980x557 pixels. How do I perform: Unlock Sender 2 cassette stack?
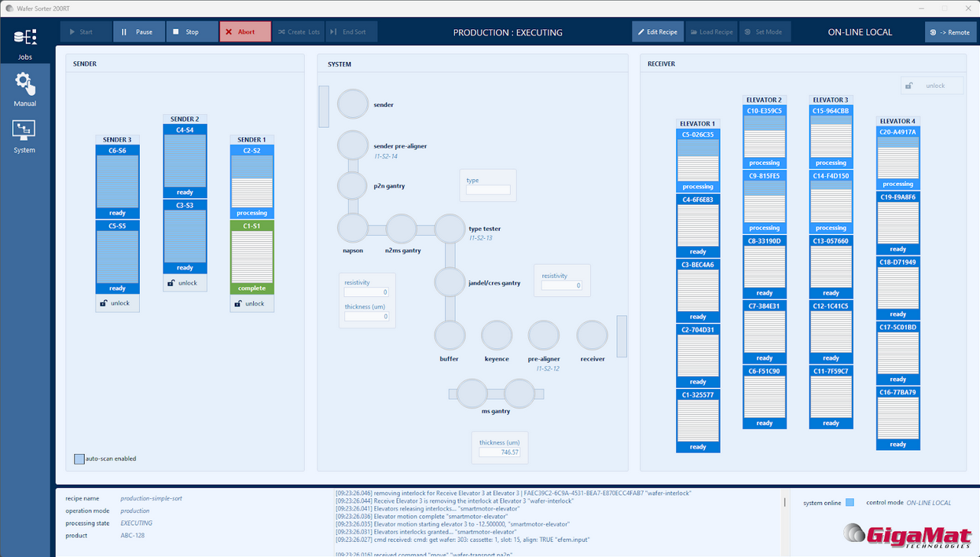[185, 283]
